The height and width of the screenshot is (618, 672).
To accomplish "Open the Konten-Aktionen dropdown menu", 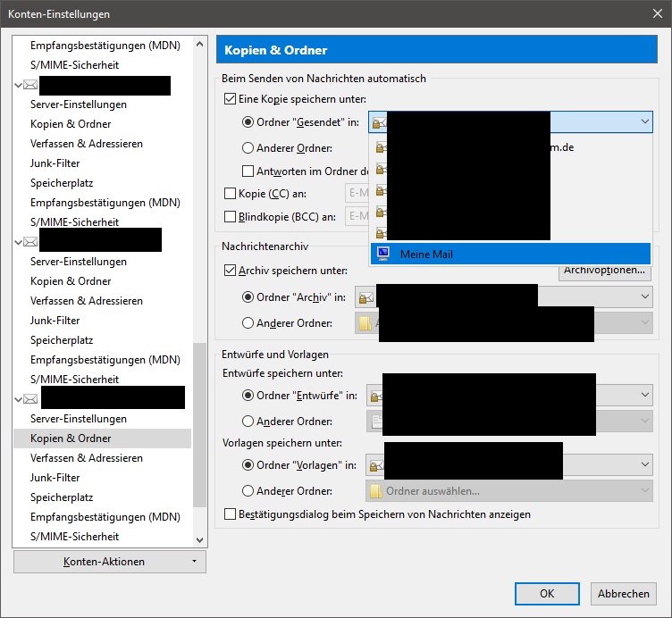I will coord(110,562).
